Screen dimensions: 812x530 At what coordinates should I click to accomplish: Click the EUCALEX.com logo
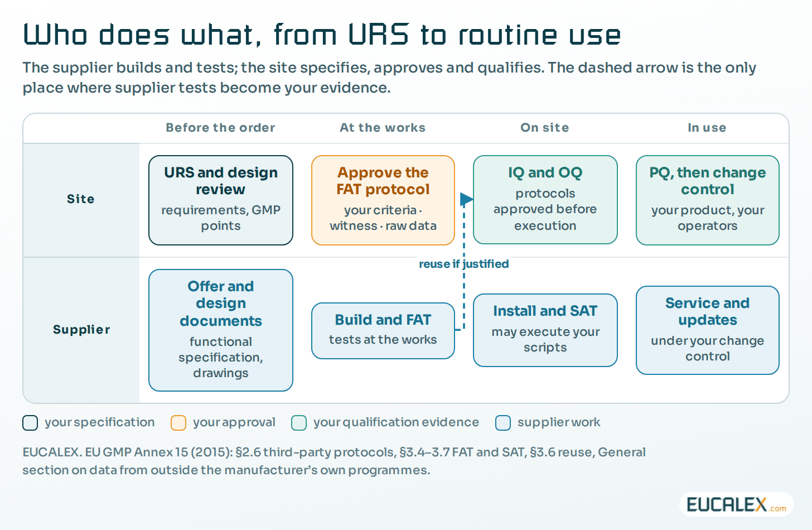(736, 504)
